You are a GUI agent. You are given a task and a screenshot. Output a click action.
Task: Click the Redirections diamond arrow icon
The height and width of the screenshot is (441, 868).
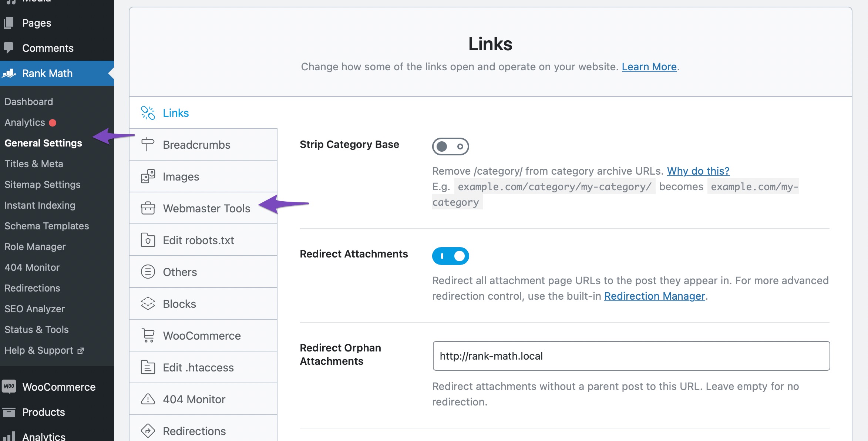(148, 431)
